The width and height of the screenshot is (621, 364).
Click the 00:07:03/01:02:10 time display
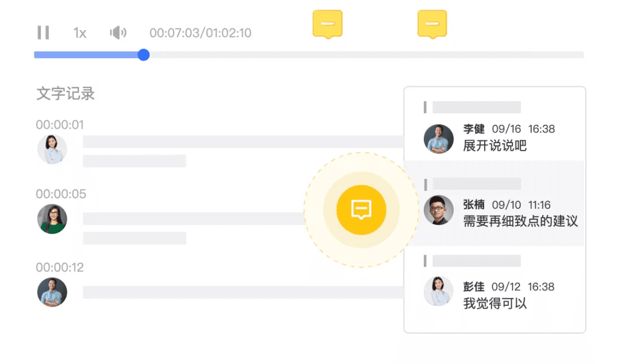[201, 33]
